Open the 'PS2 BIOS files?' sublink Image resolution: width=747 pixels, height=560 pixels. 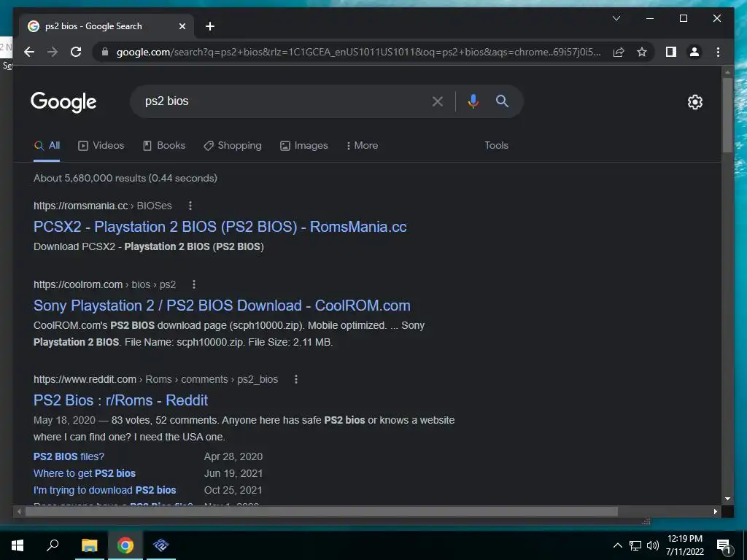[x=69, y=456]
